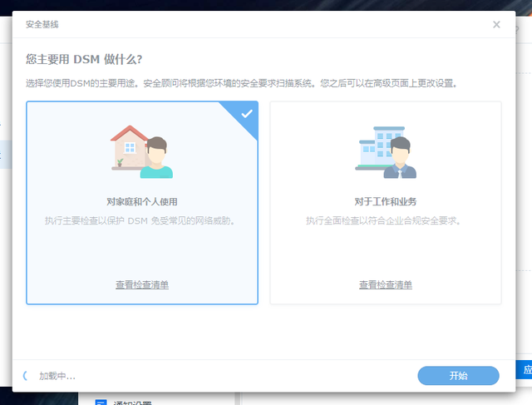Click the 加载中 loading status text
This screenshot has height=405, width=532.
pyautogui.click(x=57, y=376)
